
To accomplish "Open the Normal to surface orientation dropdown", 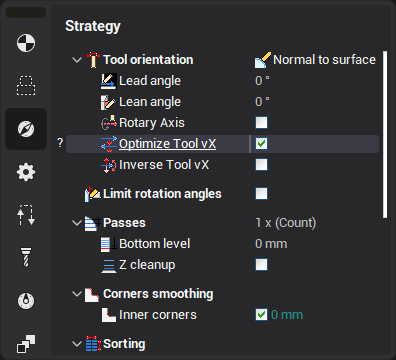I will pos(315,60).
